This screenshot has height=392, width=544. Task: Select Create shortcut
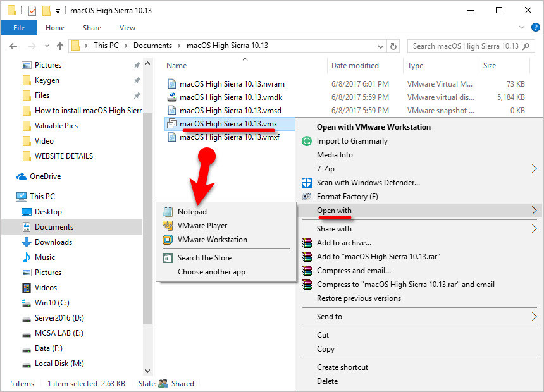coord(342,367)
